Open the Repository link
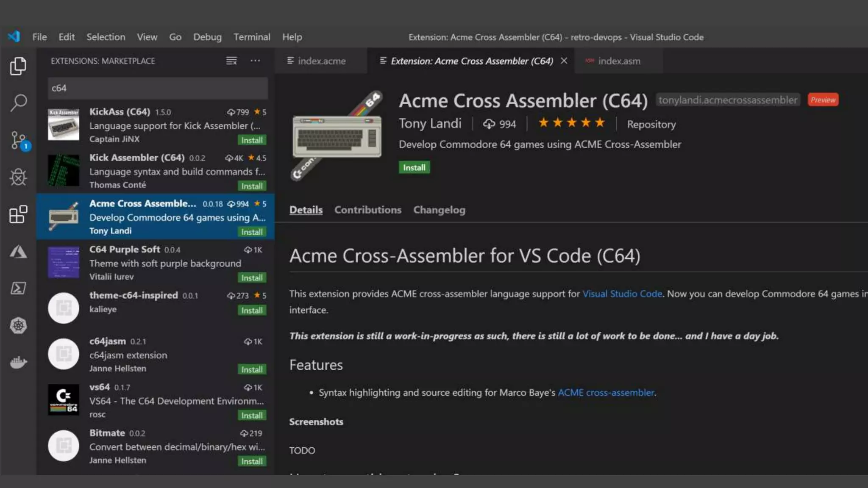This screenshot has width=868, height=488. 651,124
